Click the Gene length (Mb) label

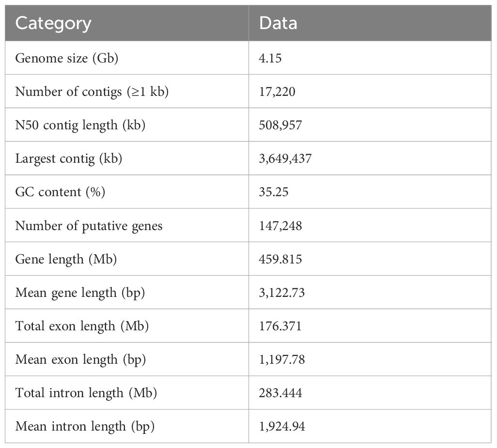click(x=66, y=259)
